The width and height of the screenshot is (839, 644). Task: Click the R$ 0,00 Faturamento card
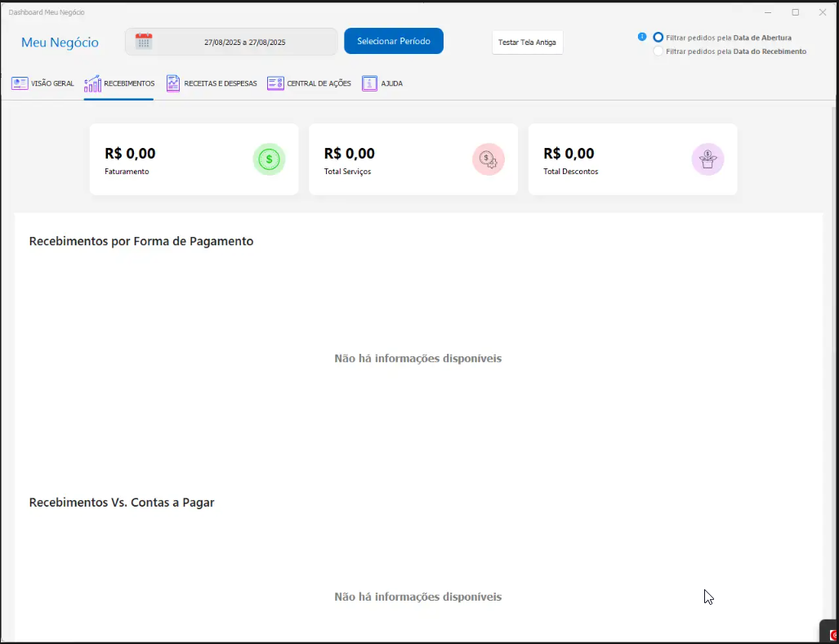point(194,159)
